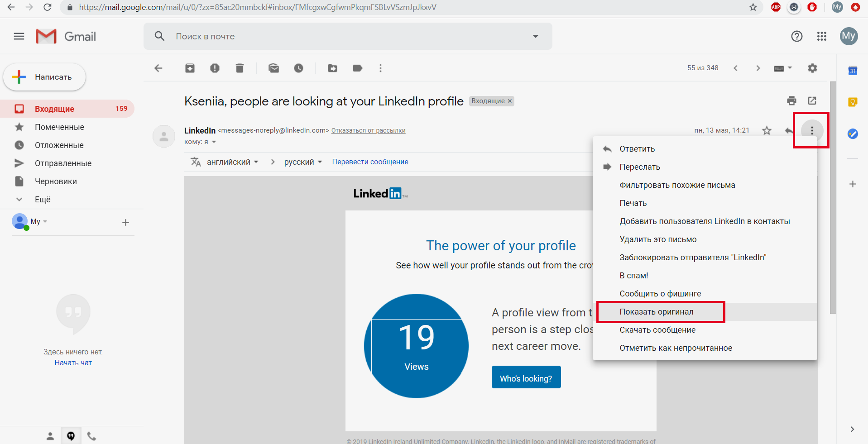This screenshot has height=444, width=868.
Task: Open the email in a new window
Action: coord(812,100)
